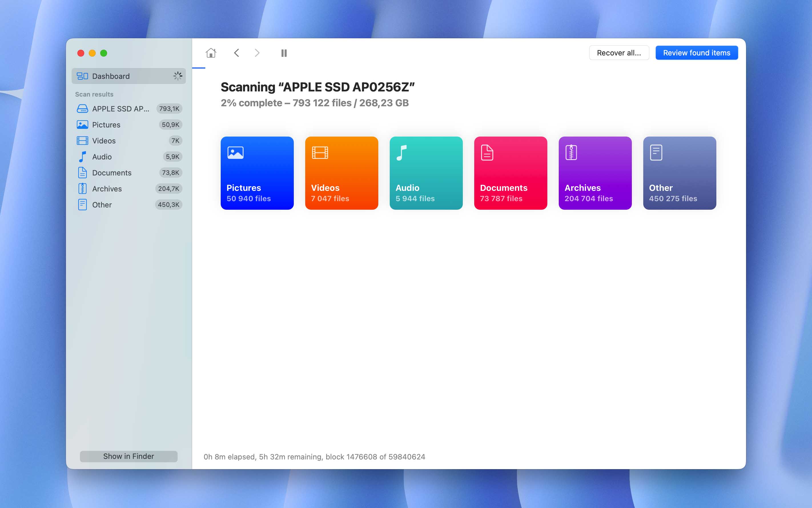
Task: Click "Review found items"
Action: pyautogui.click(x=697, y=53)
